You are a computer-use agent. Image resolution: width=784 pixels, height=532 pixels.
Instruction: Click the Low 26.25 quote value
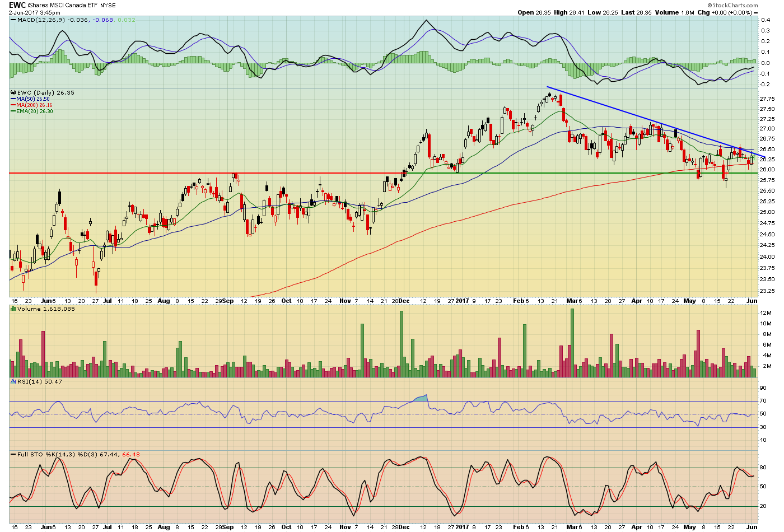602,12
